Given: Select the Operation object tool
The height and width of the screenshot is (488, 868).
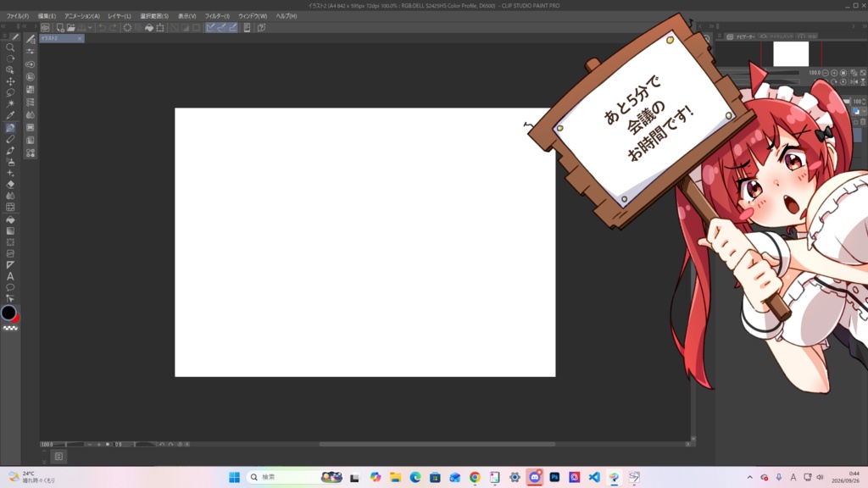Looking at the screenshot, I should tap(10, 70).
